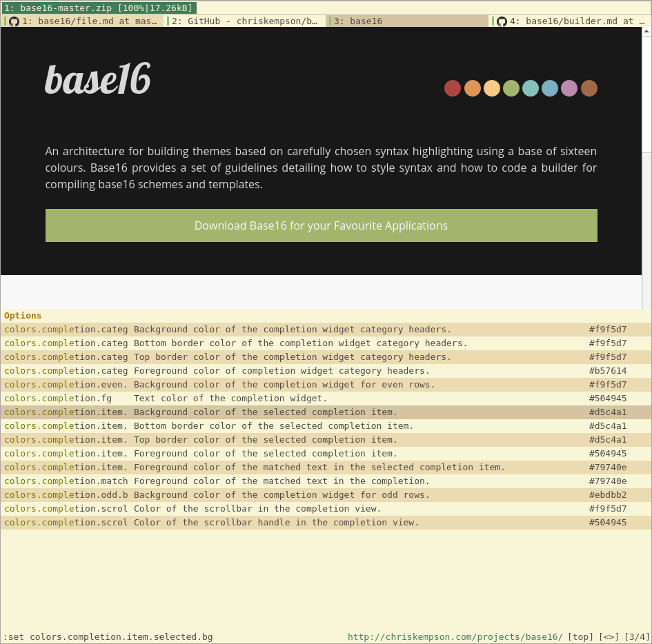Click the orange colour dot
652x644 pixels.
pyautogui.click(x=473, y=88)
